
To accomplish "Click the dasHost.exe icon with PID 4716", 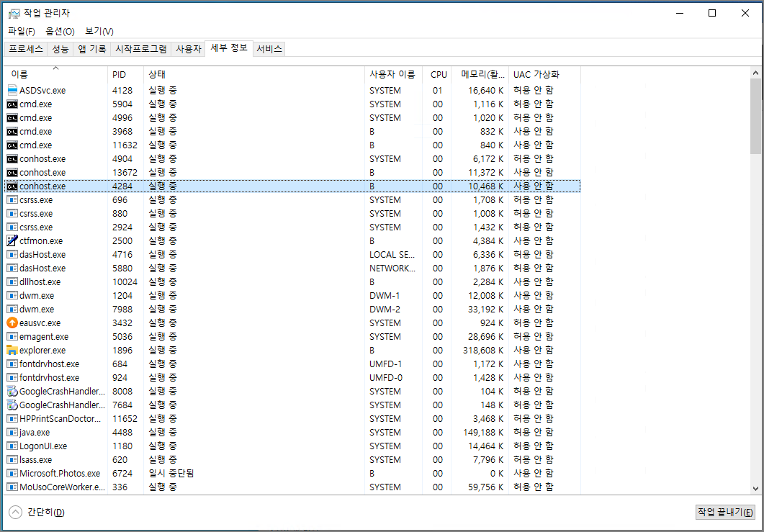I will point(12,254).
